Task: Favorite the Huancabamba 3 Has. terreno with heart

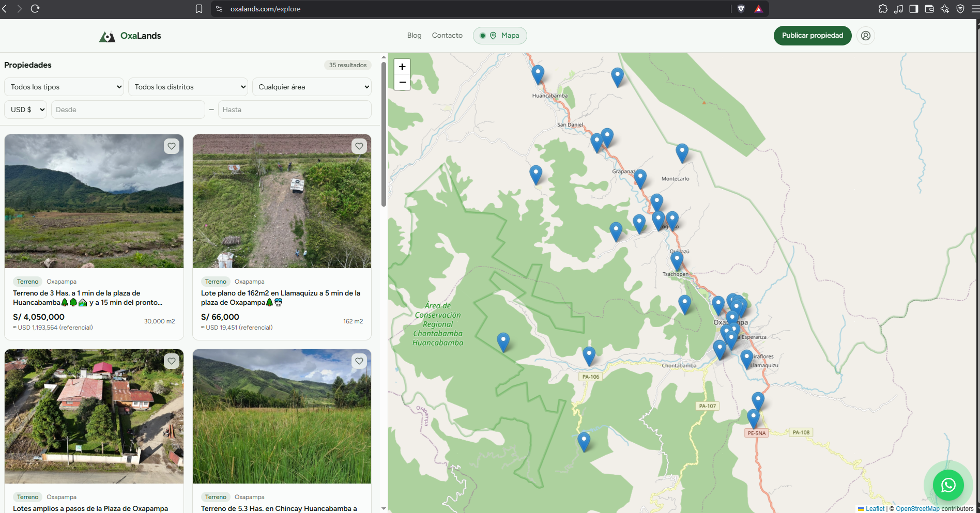Action: pyautogui.click(x=172, y=146)
